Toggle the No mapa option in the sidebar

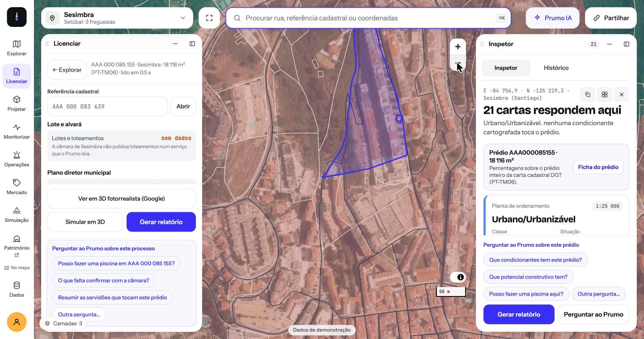click(17, 268)
